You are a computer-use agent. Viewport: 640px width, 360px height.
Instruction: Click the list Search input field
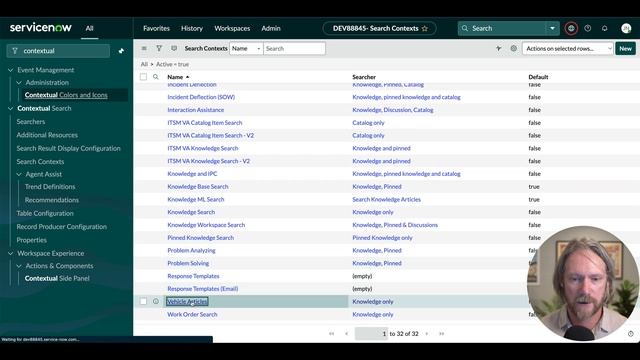tap(294, 49)
